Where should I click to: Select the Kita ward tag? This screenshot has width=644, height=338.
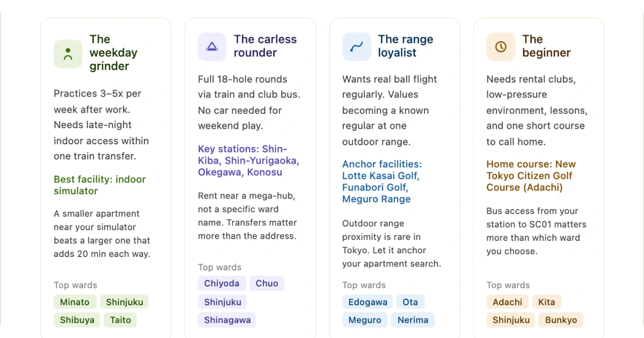click(x=547, y=302)
